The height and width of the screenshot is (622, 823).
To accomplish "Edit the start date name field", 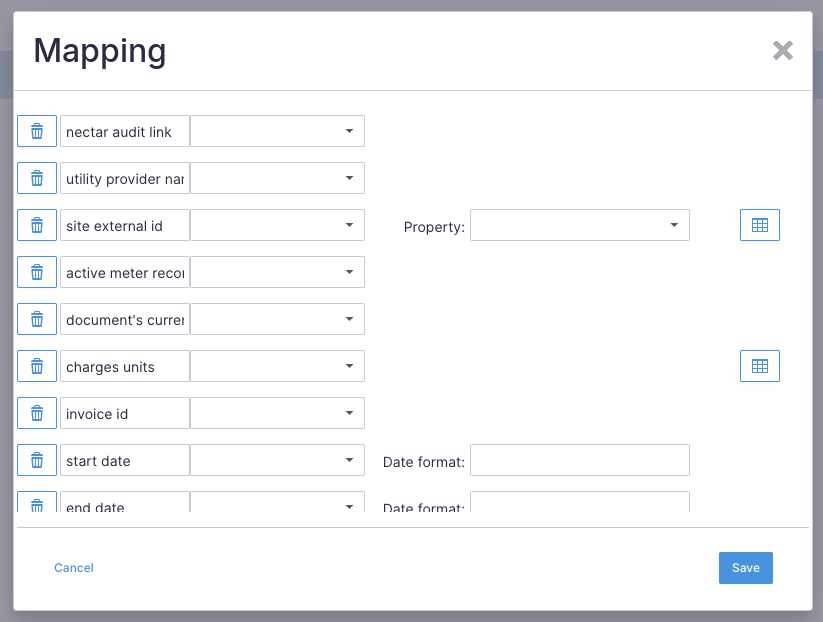I will [125, 460].
